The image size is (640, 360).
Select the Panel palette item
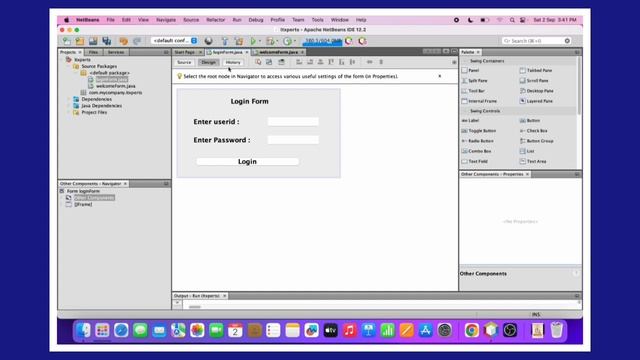pos(470,70)
